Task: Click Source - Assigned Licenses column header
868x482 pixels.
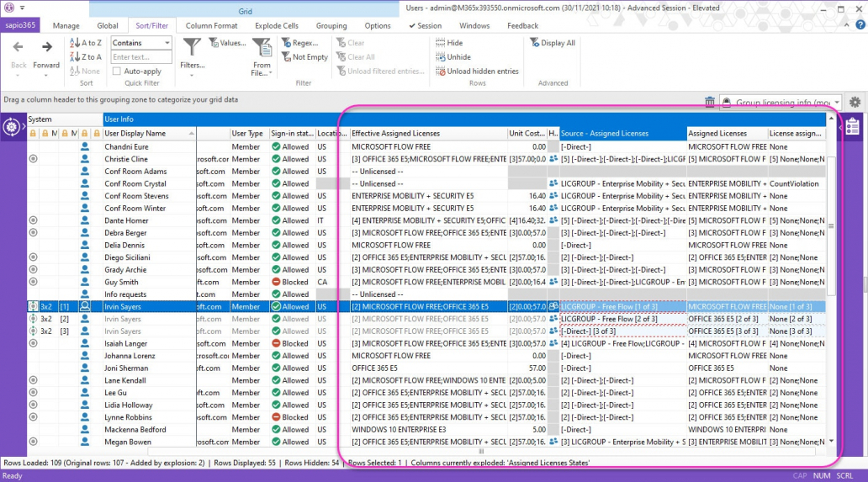Action: pyautogui.click(x=622, y=134)
